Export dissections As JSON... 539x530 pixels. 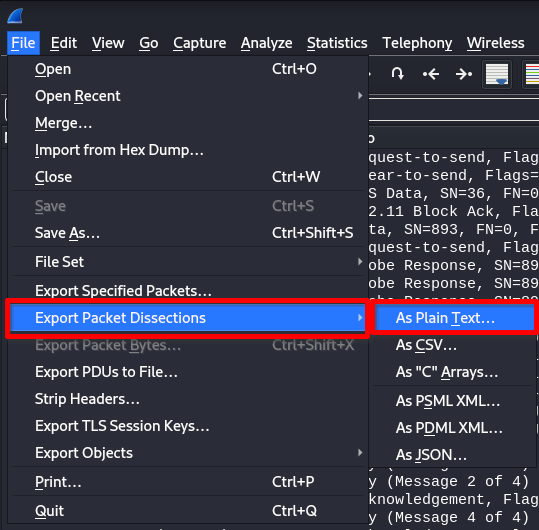tap(454, 455)
